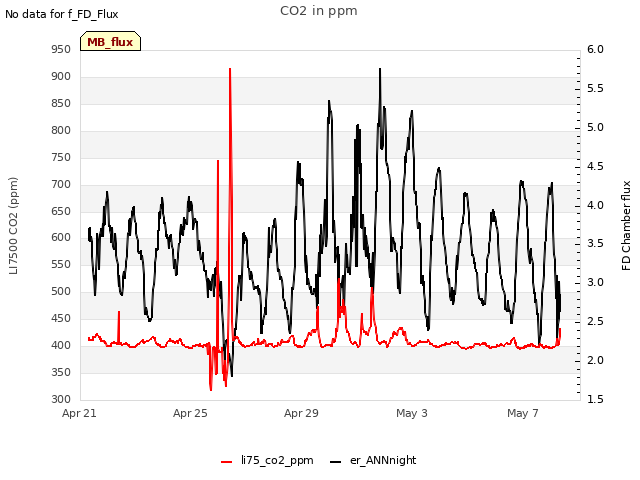Click the MB_flux label tag

[110, 41]
